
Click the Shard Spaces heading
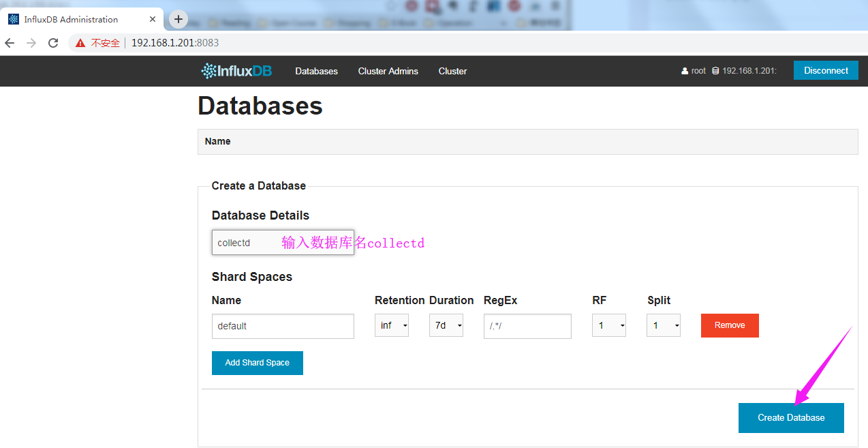252,277
